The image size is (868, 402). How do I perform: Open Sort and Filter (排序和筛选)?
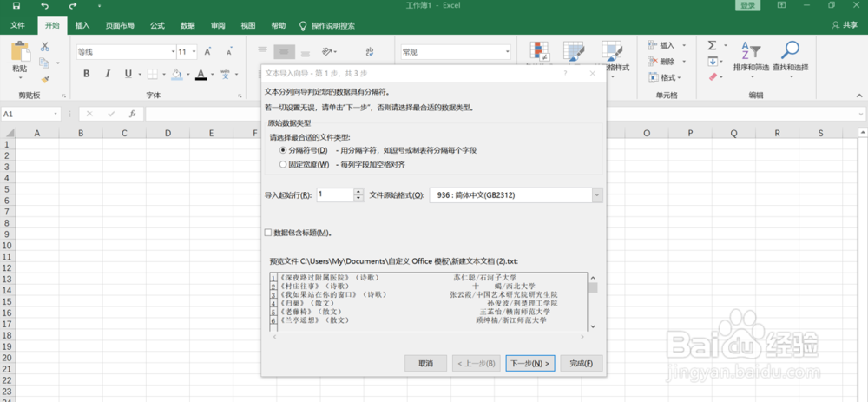[751, 59]
